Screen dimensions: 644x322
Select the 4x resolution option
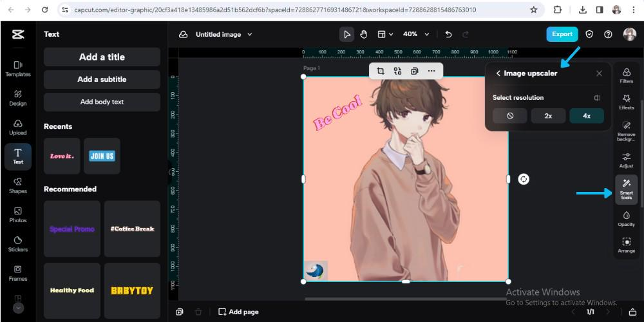point(587,116)
